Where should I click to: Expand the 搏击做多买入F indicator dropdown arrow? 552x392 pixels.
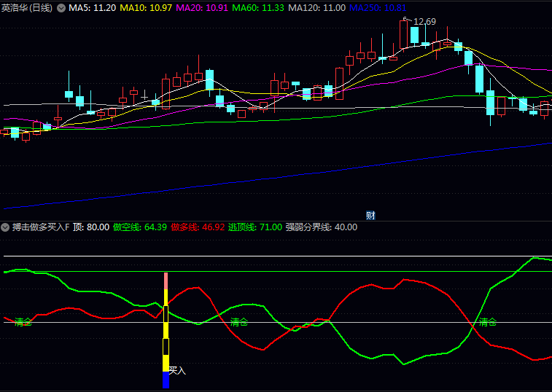point(6,227)
